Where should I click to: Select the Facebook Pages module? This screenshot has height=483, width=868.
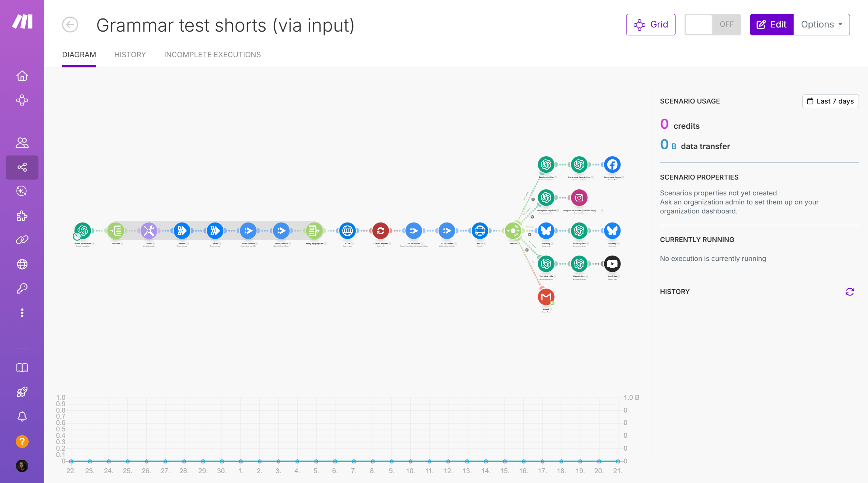click(x=612, y=165)
